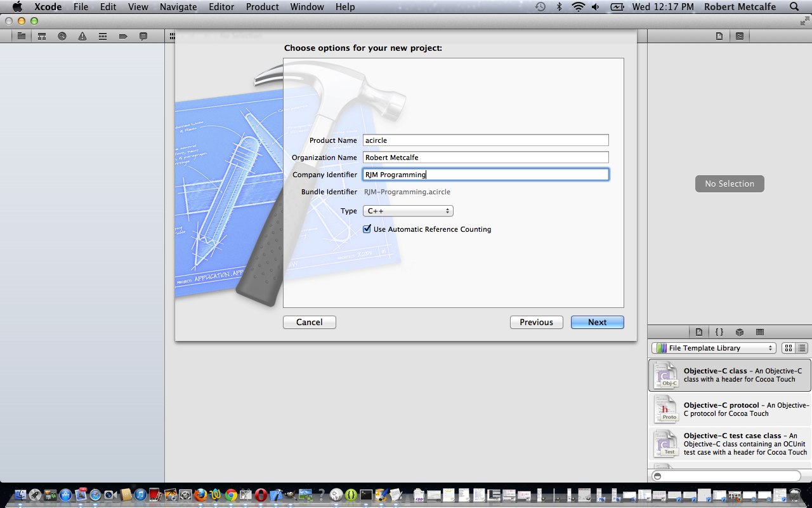Click the volume icon in menu bar
The image size is (812, 508).
pyautogui.click(x=595, y=7)
